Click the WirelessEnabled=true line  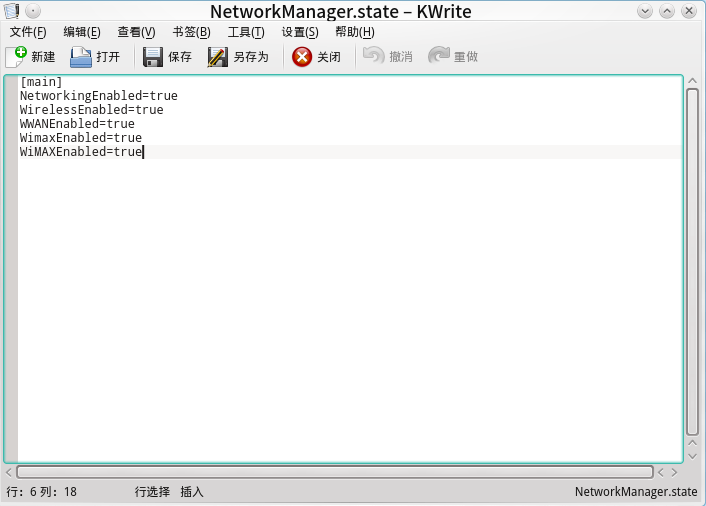pos(91,110)
